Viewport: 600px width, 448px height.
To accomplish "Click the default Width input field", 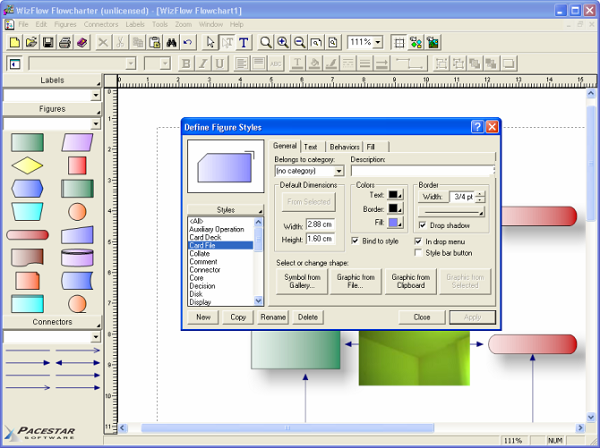I will click(x=320, y=225).
